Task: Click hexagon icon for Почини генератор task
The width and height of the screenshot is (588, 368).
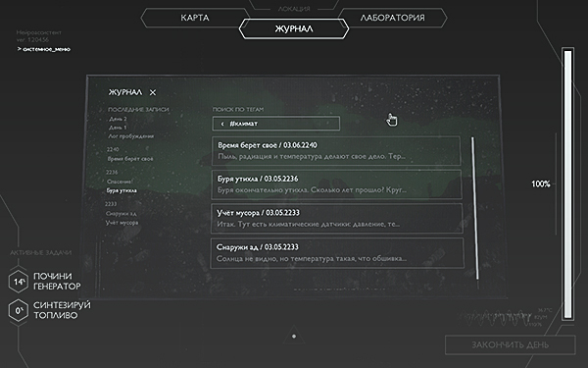Action: coord(19,281)
